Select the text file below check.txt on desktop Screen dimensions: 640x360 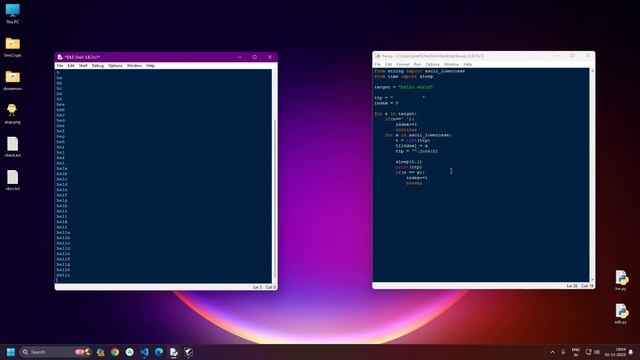click(x=12, y=180)
